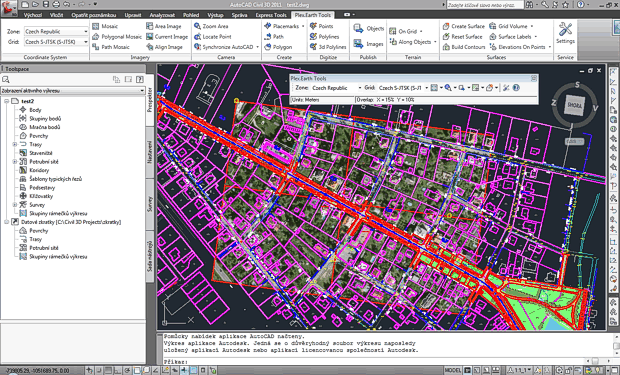
Task: Open the AutoCAD application menu button
Action: click(9, 8)
